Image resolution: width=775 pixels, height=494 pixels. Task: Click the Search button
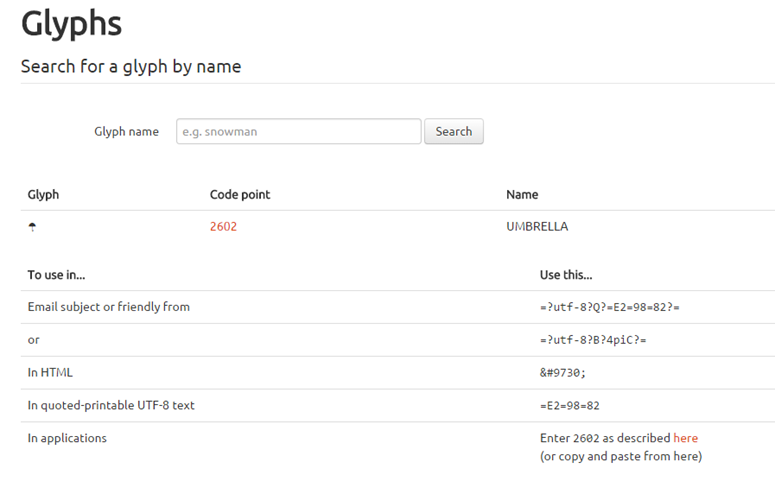click(x=454, y=132)
